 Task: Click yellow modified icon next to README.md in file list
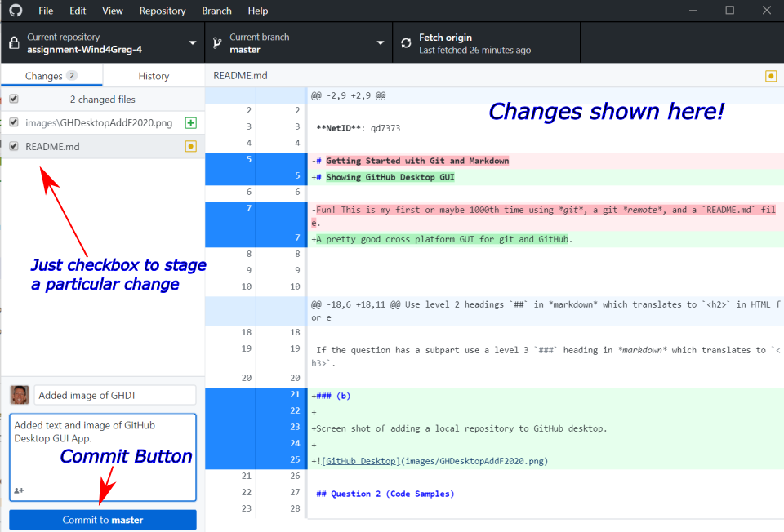[190, 147]
